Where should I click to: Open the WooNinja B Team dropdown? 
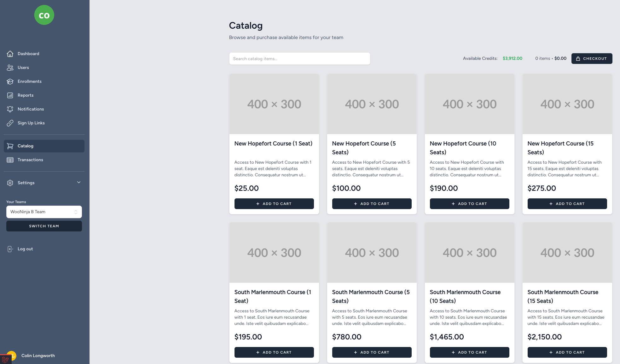pyautogui.click(x=44, y=212)
